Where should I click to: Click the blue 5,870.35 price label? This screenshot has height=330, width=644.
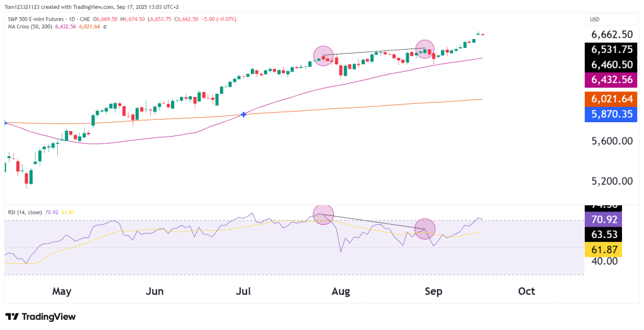pos(613,114)
